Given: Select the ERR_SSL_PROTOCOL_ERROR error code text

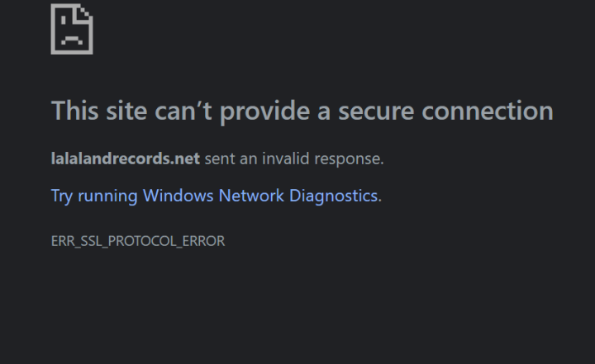Looking at the screenshot, I should 137,241.
